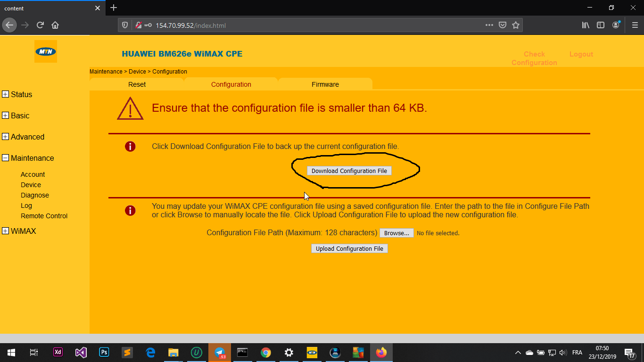This screenshot has height=362, width=644.
Task: Open Google Chrome from the taskbar
Action: click(x=266, y=352)
